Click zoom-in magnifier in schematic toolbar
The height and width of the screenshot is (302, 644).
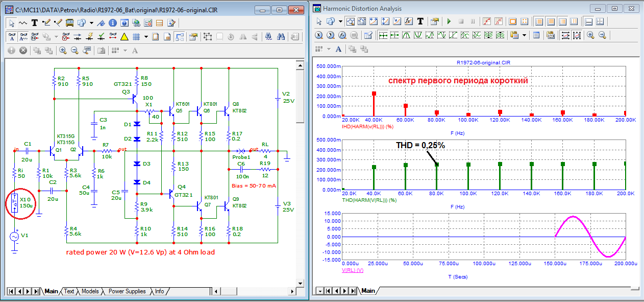tap(63, 50)
